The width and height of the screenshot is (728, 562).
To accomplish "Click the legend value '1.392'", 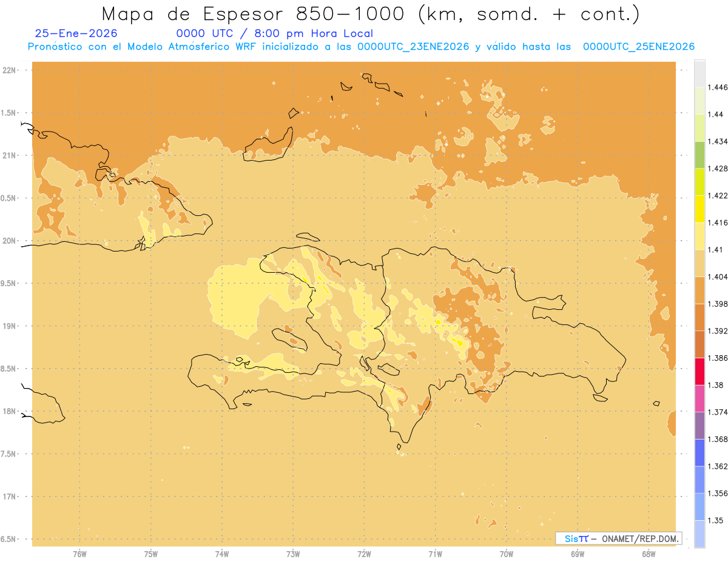I will (x=718, y=331).
